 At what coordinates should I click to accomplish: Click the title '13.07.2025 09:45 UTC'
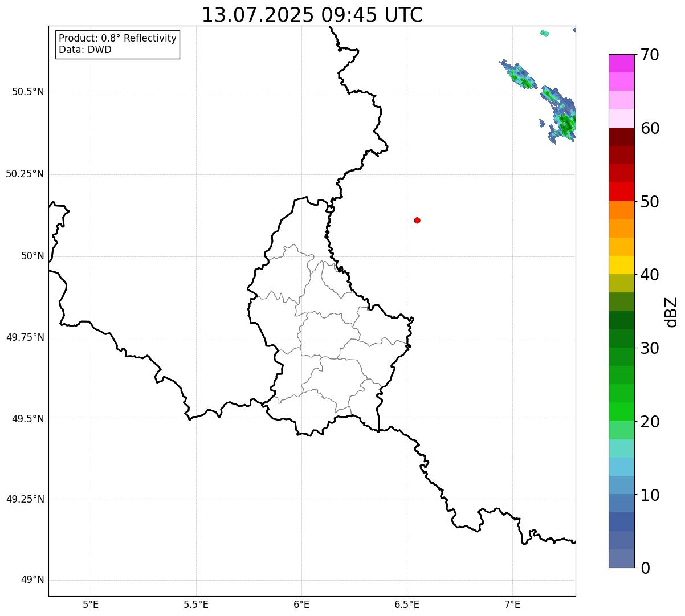[x=312, y=15]
